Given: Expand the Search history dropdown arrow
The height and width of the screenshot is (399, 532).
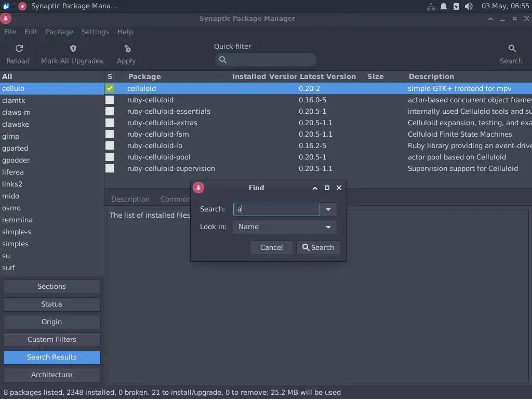Looking at the screenshot, I should point(328,209).
